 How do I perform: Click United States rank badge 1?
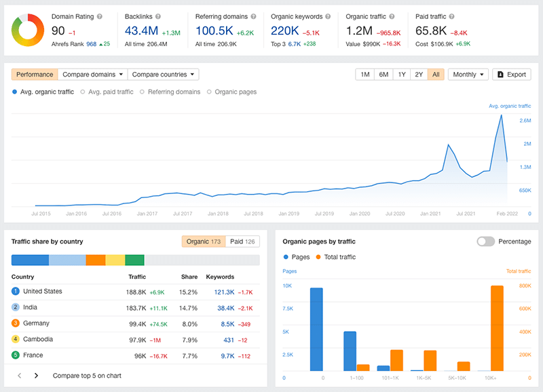click(x=16, y=292)
